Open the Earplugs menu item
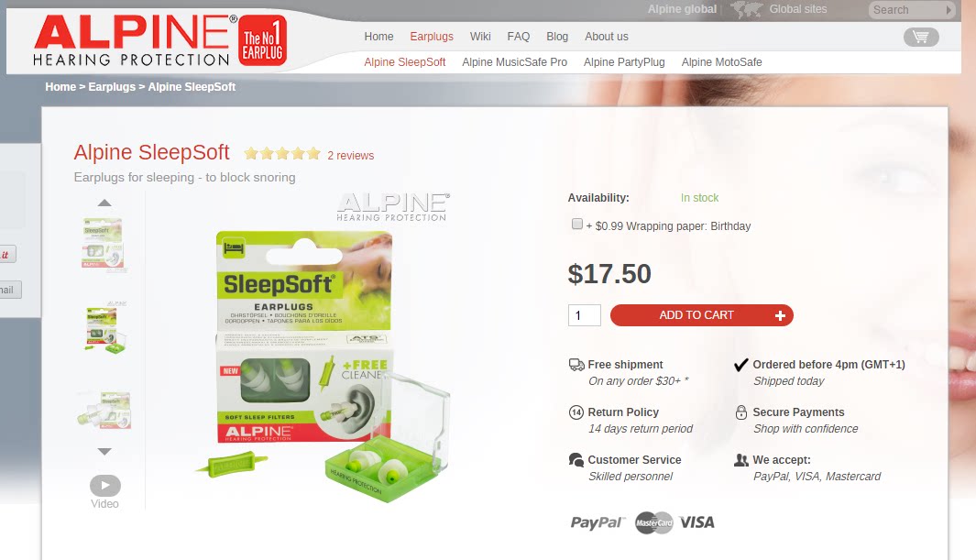 (432, 37)
